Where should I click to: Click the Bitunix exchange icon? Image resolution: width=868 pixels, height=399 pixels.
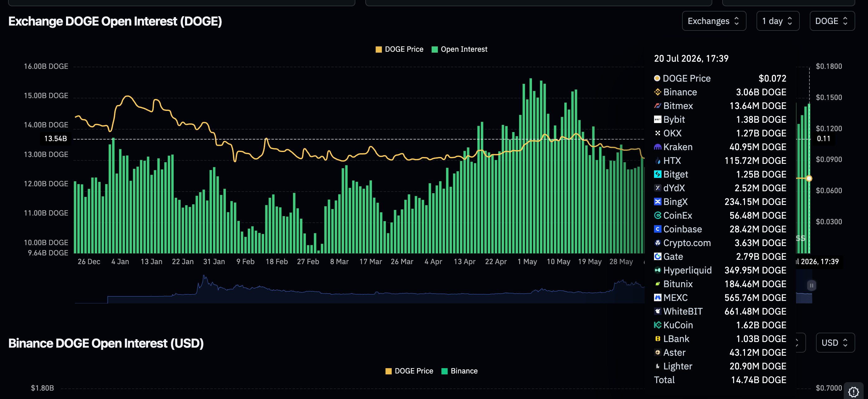(x=657, y=284)
